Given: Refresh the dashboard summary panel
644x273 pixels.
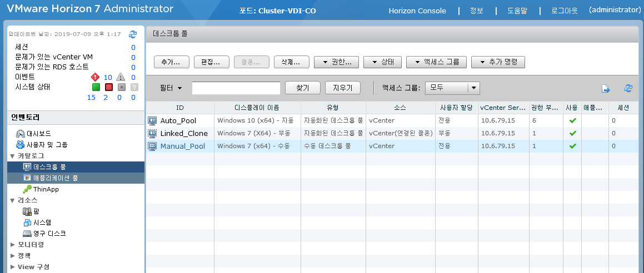Looking at the screenshot, I should 133,34.
